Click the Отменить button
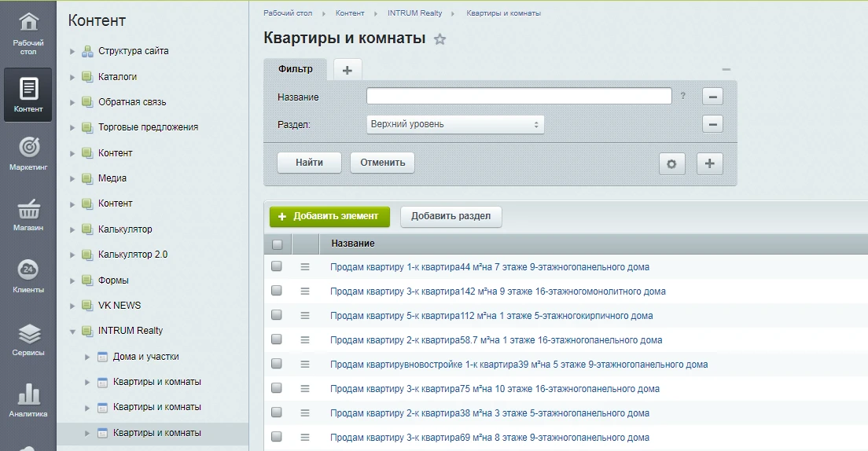Screen dimensions: 868x451 (x=383, y=163)
